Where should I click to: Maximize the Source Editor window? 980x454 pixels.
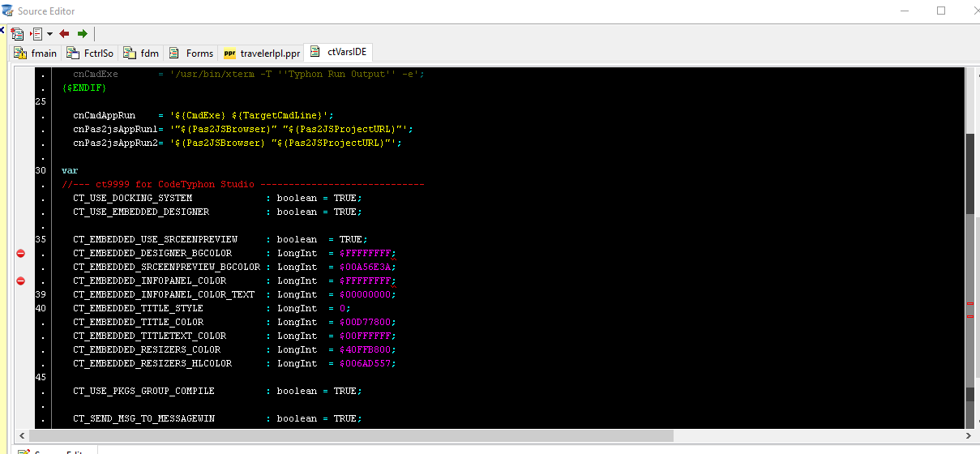click(x=941, y=11)
